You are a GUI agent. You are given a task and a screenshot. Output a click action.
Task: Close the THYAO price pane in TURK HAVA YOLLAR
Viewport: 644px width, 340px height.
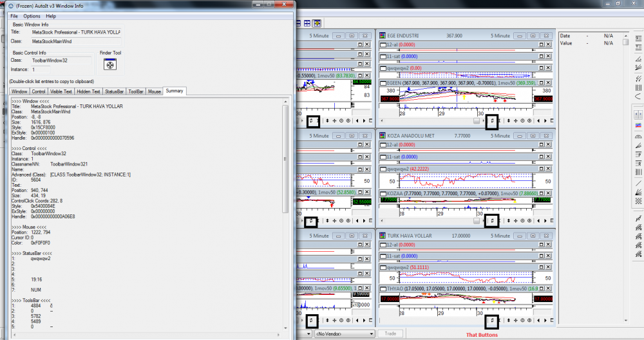pyautogui.click(x=548, y=288)
